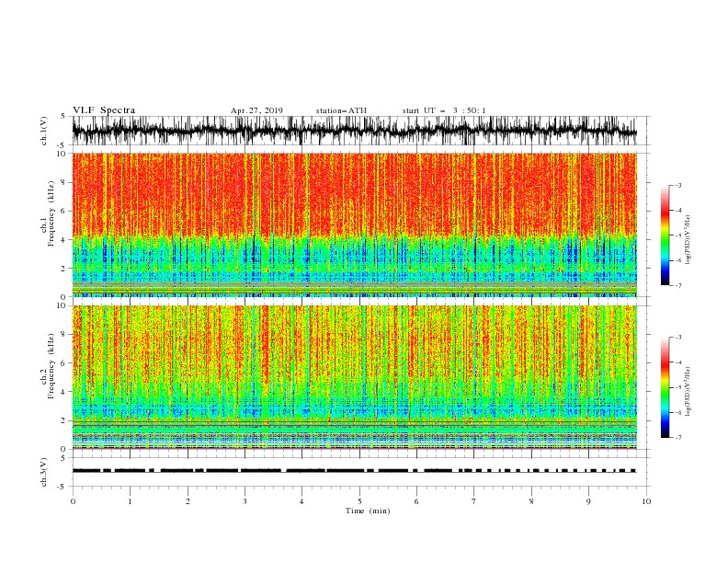Viewport: 728px width, 563px height.
Task: Click the "2" kHz tick of ch.2 spectrogram
Action: [x=64, y=420]
